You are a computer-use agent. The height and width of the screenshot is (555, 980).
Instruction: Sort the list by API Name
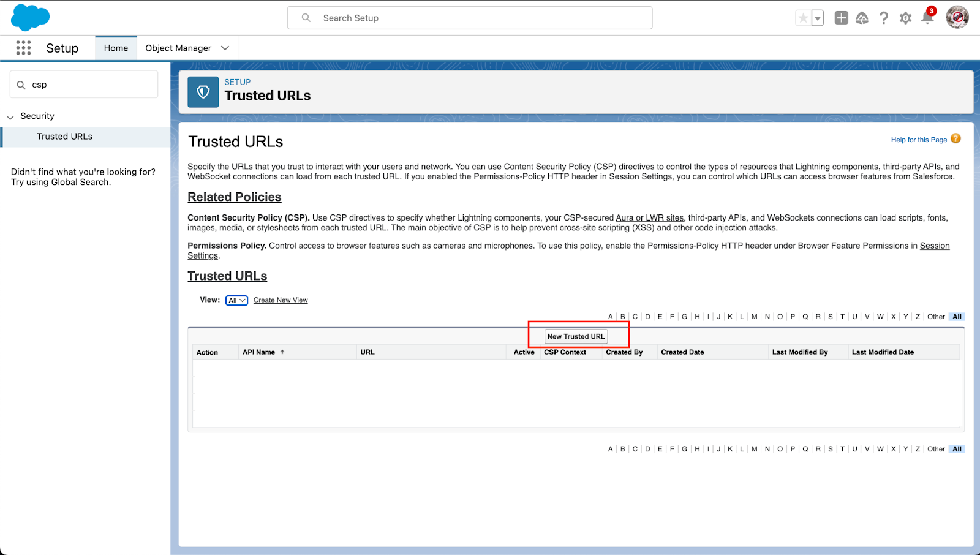pyautogui.click(x=260, y=352)
